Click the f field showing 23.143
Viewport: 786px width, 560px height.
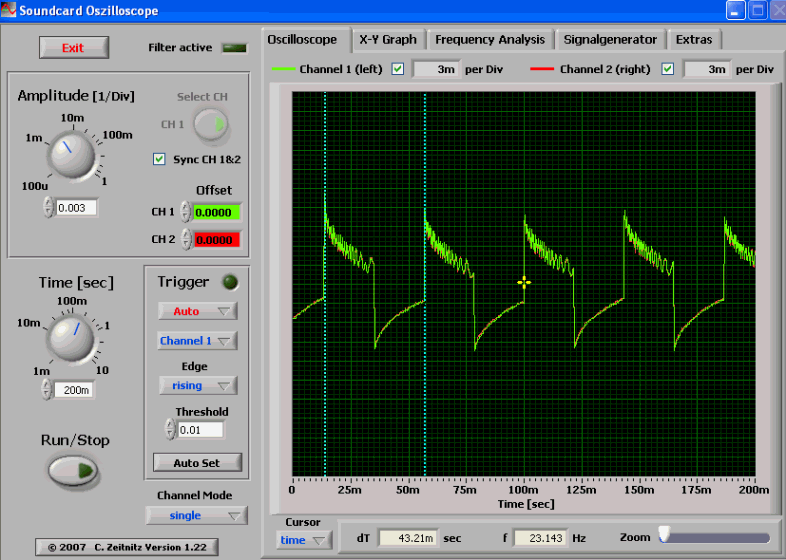click(541, 538)
